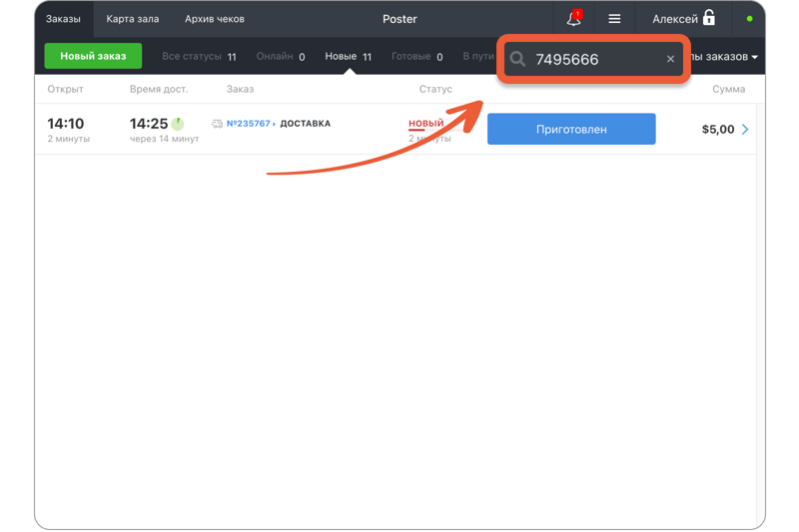Click the НОВЫЙ status label

coord(426,123)
